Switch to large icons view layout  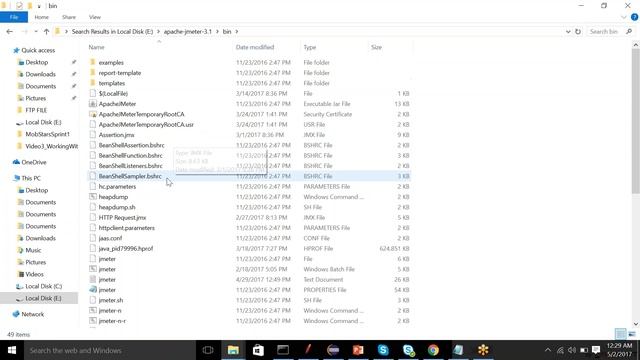click(632, 334)
